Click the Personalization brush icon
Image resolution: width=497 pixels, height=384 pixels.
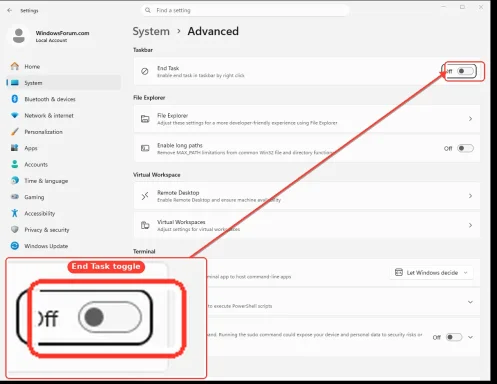click(15, 132)
